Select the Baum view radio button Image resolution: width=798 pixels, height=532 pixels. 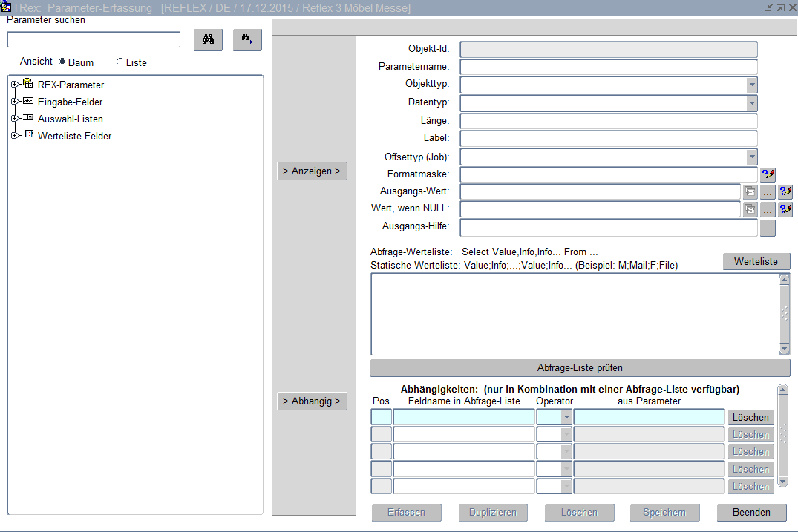pos(62,62)
